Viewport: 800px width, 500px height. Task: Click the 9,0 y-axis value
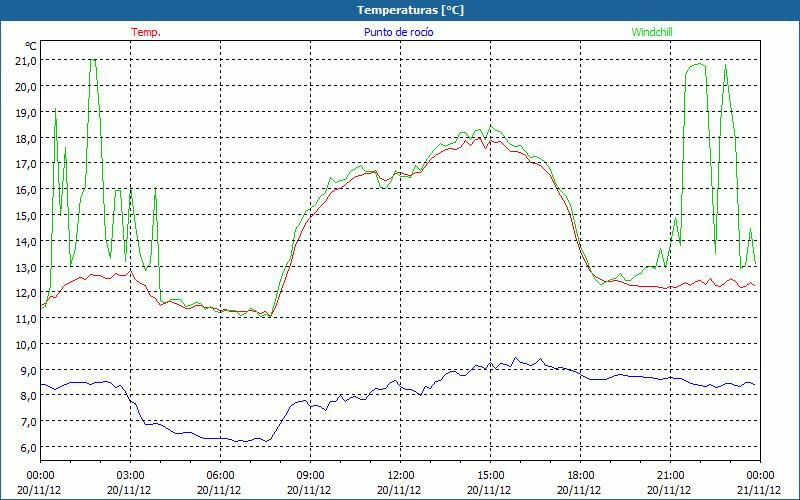click(x=28, y=370)
